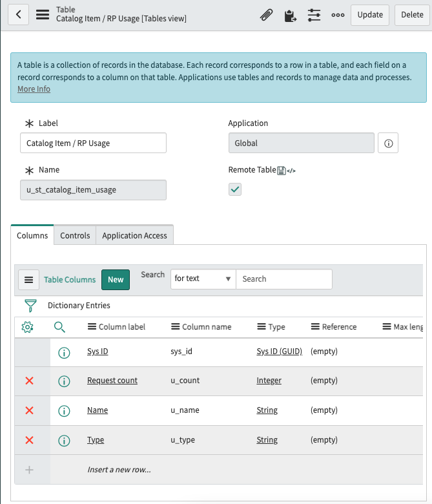Viewport: 432px width, 504px height.
Task: Click the Label input field
Action: 93,143
